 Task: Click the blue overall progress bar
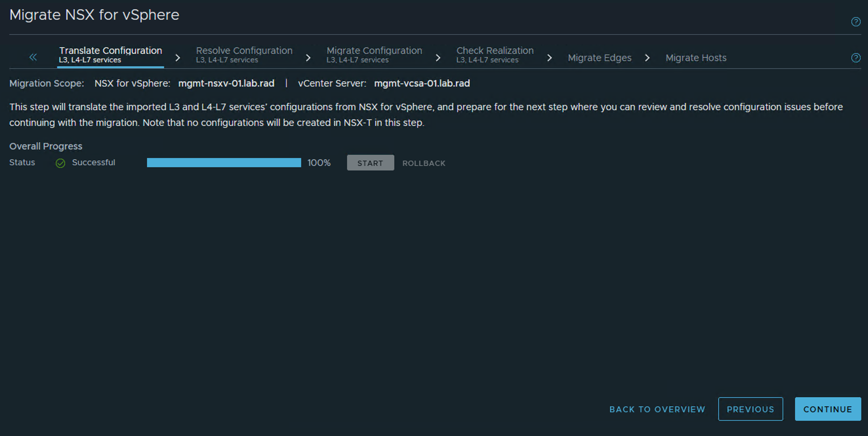[224, 163]
